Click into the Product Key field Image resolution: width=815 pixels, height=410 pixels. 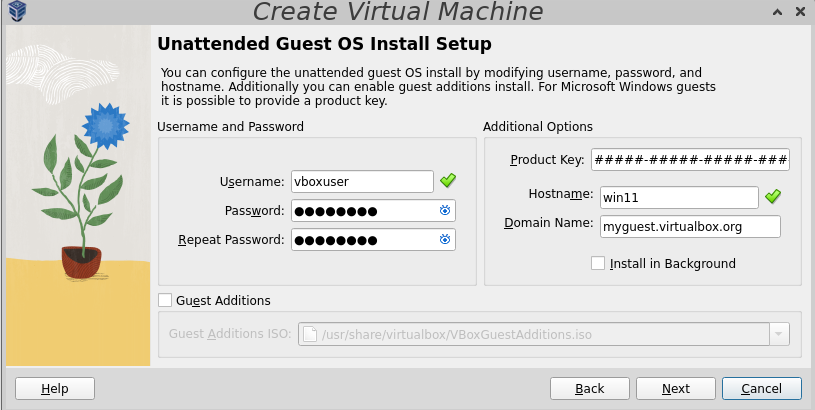pyautogui.click(x=691, y=160)
